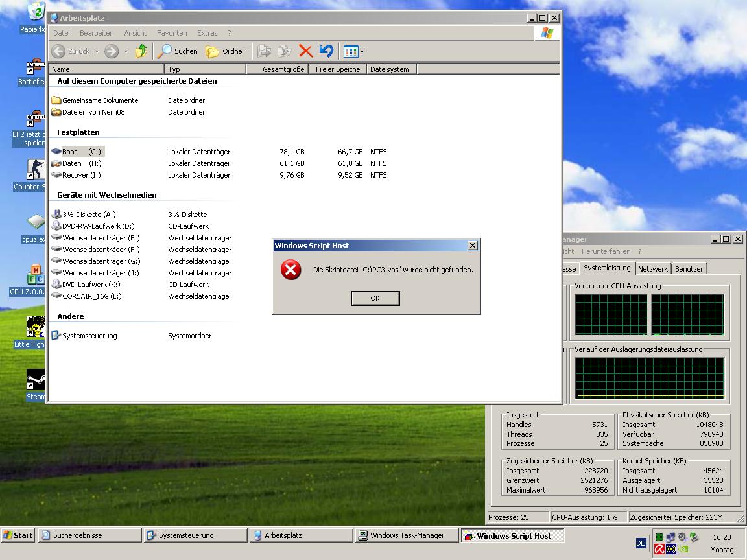Select Wechseldatenträger (J:) drive icon

(x=56, y=272)
